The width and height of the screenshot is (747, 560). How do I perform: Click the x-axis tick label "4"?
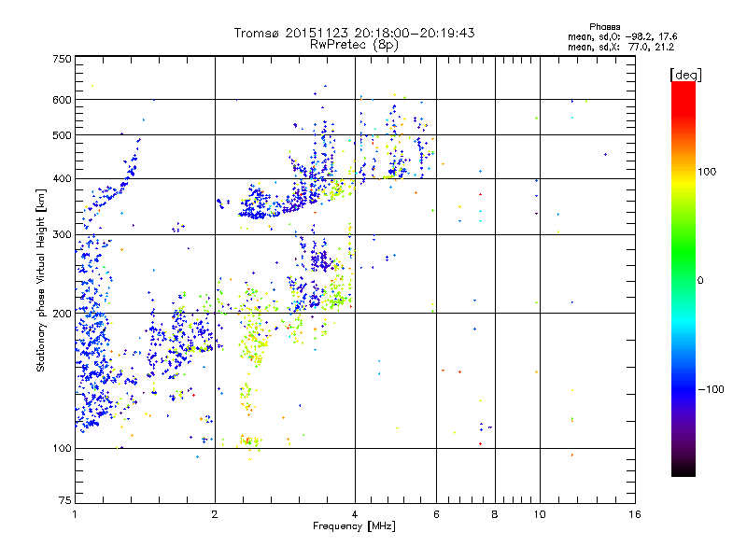(x=355, y=514)
